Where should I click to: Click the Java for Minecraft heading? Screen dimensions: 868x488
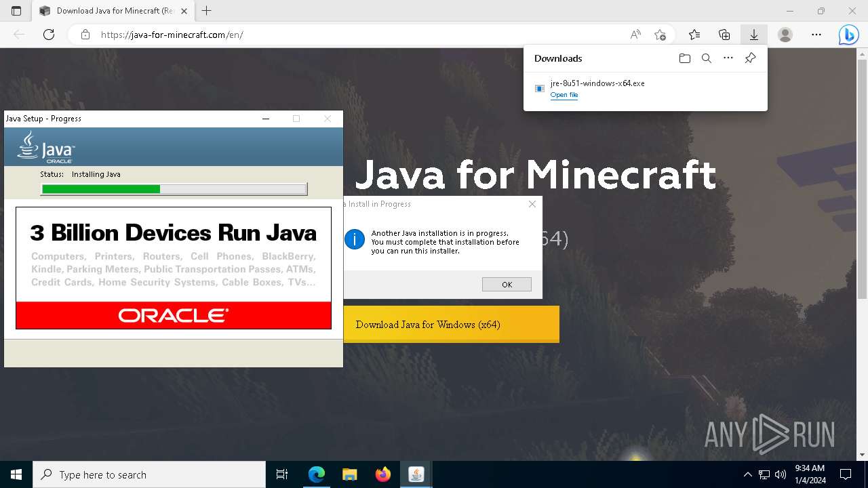(536, 174)
